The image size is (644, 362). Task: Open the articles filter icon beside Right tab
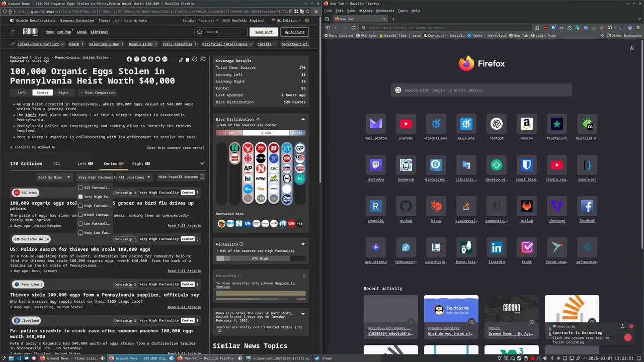pyautogui.click(x=202, y=163)
